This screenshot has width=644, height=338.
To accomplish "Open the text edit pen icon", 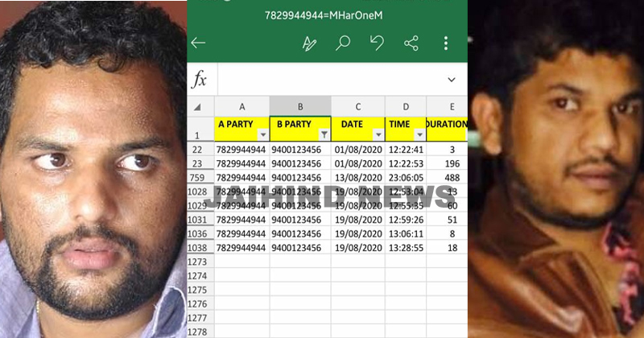I will (309, 43).
